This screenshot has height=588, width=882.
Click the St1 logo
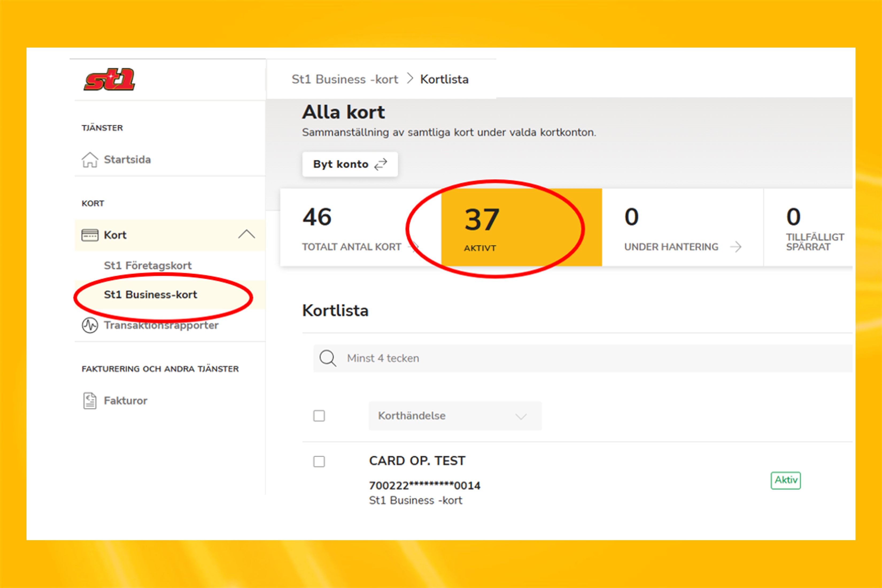click(109, 79)
